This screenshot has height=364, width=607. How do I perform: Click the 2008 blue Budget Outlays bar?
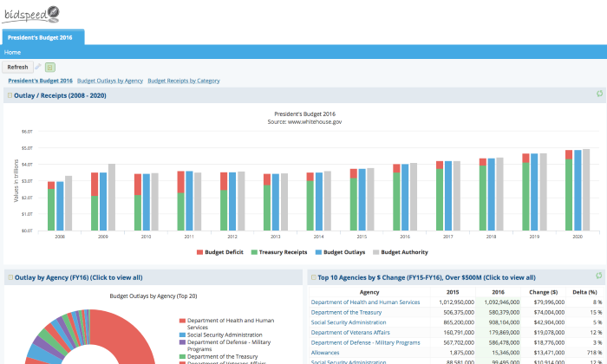tap(60, 205)
